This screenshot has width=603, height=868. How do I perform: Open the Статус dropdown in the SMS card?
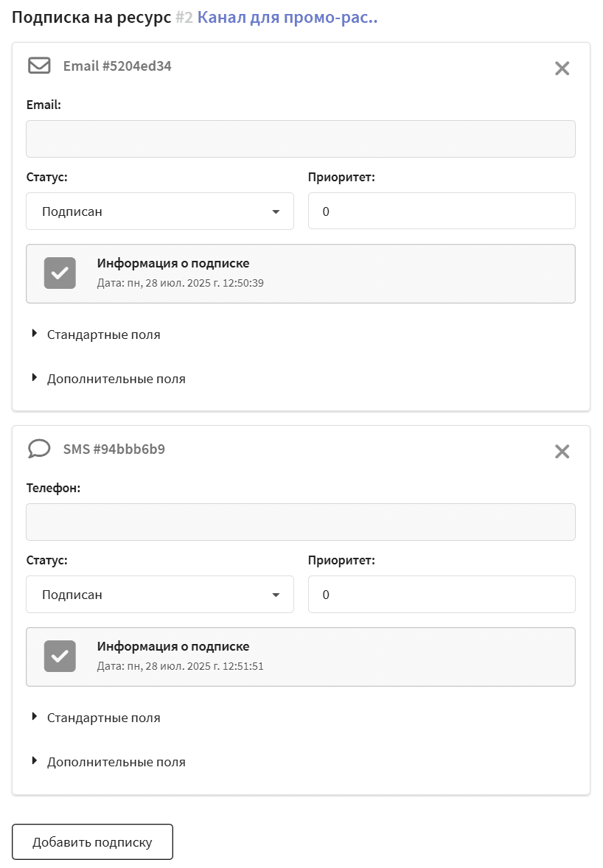pyautogui.click(x=160, y=594)
